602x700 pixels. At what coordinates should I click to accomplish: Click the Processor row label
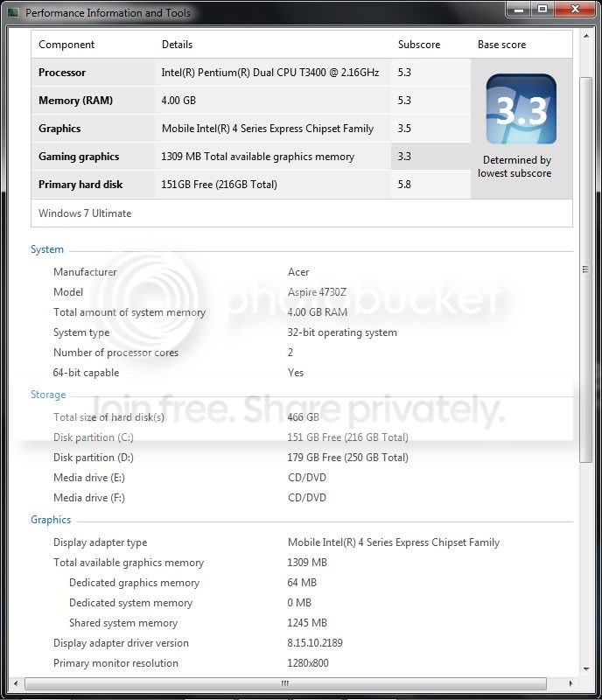click(62, 73)
